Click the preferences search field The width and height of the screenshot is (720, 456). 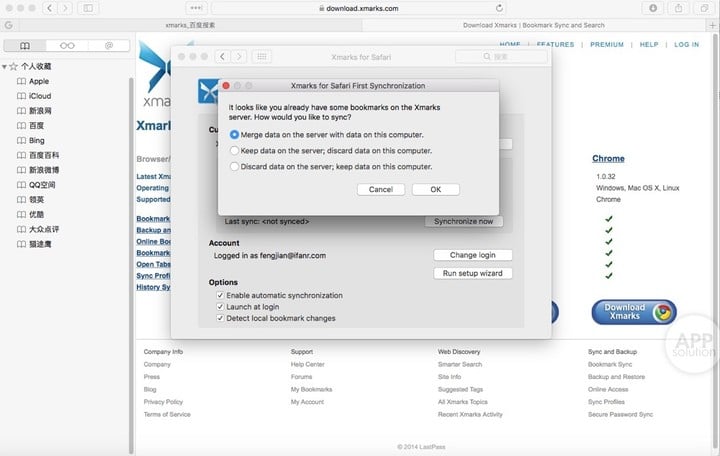pos(501,56)
